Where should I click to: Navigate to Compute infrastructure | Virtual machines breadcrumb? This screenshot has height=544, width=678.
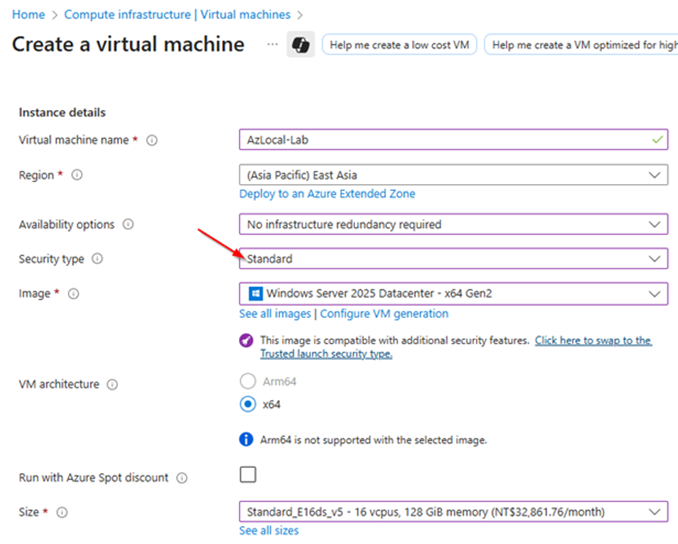pos(177,15)
